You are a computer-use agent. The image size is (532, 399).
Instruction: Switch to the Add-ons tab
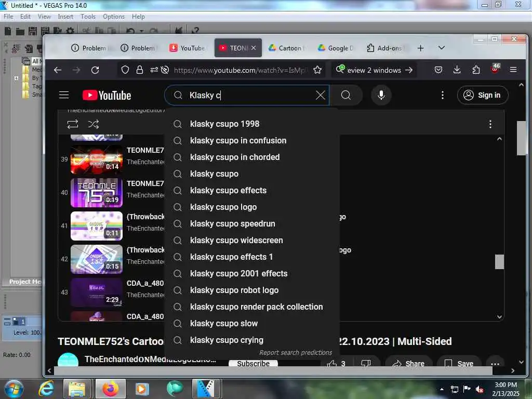click(x=386, y=48)
